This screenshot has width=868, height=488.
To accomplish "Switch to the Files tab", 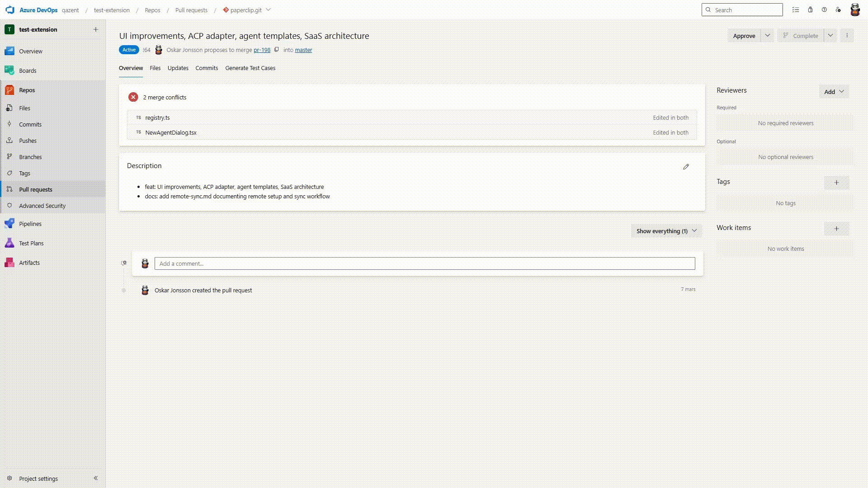I will click(155, 68).
